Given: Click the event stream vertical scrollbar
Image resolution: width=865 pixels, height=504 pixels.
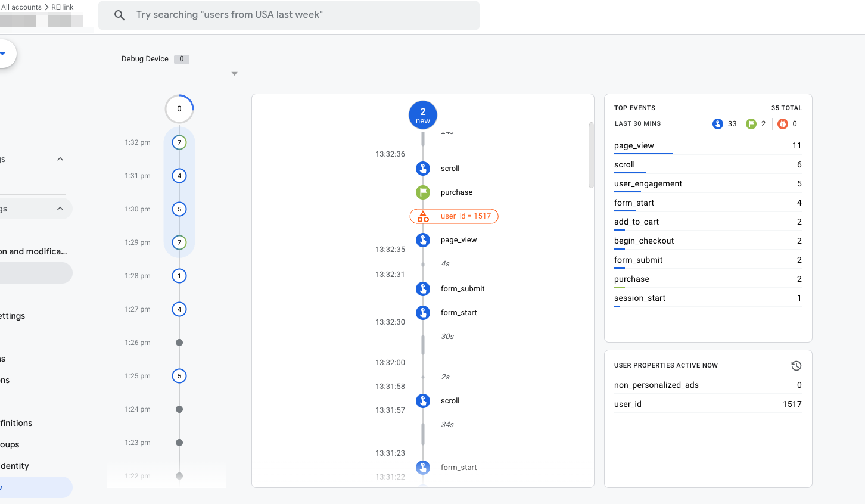Looking at the screenshot, I should [x=591, y=155].
